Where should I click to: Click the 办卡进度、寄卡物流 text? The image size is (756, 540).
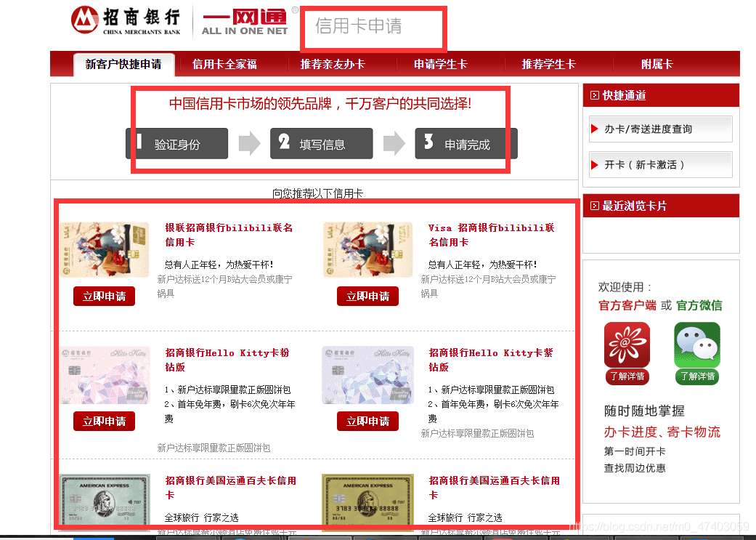(662, 432)
